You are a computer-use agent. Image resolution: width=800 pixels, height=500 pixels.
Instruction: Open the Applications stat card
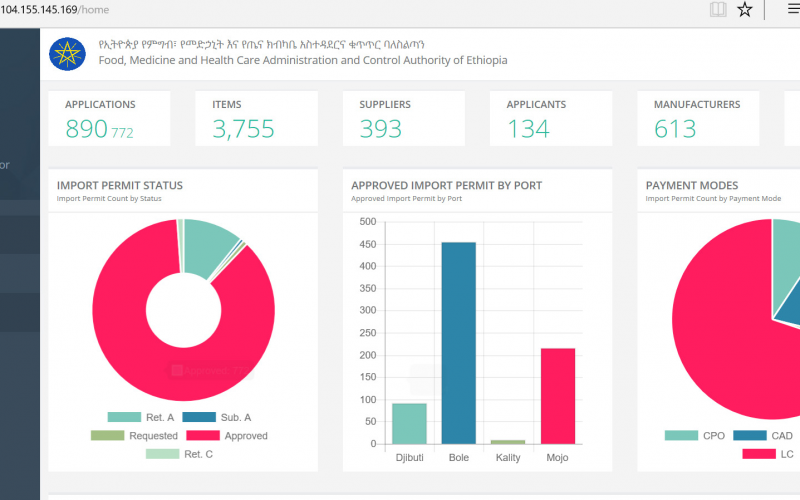pos(109,118)
